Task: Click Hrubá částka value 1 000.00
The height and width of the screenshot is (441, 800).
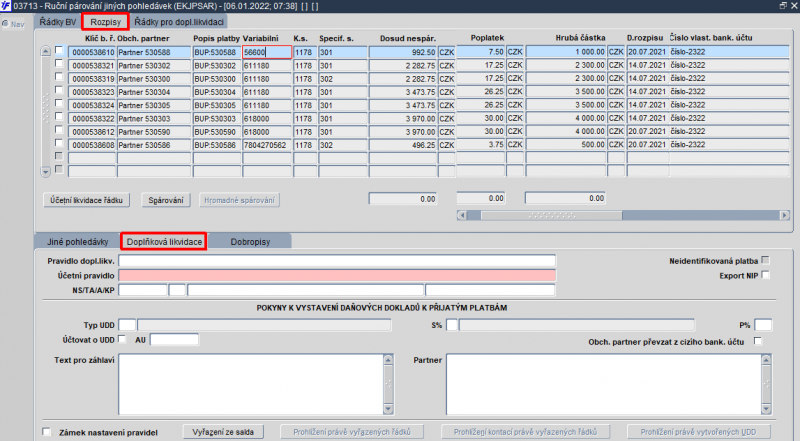Action: point(566,52)
